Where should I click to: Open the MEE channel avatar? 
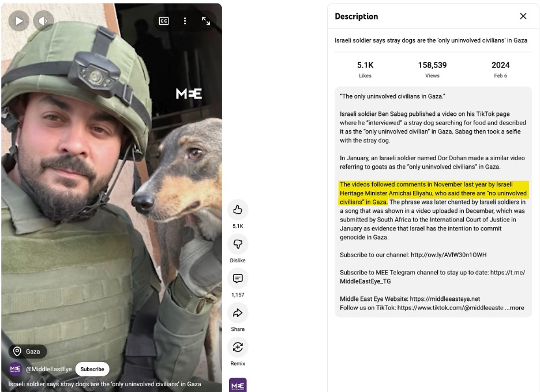coord(15,369)
